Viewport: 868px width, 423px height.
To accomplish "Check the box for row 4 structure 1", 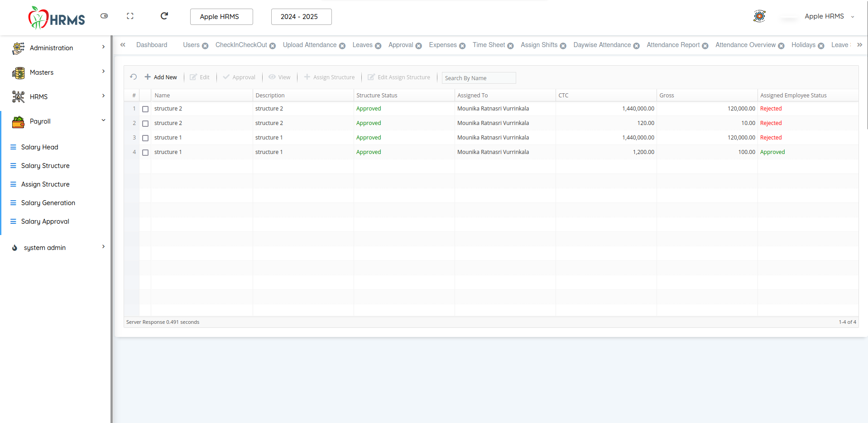I will (x=145, y=153).
